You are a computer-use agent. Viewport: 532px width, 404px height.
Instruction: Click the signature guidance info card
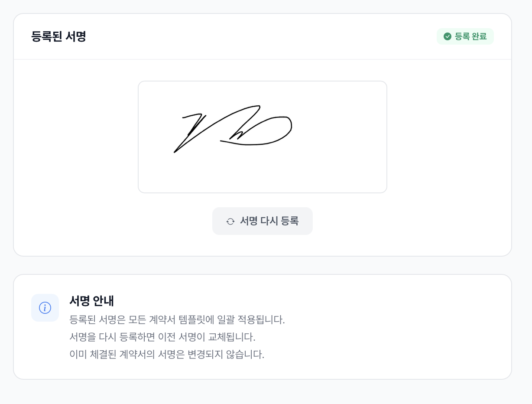pos(263,327)
